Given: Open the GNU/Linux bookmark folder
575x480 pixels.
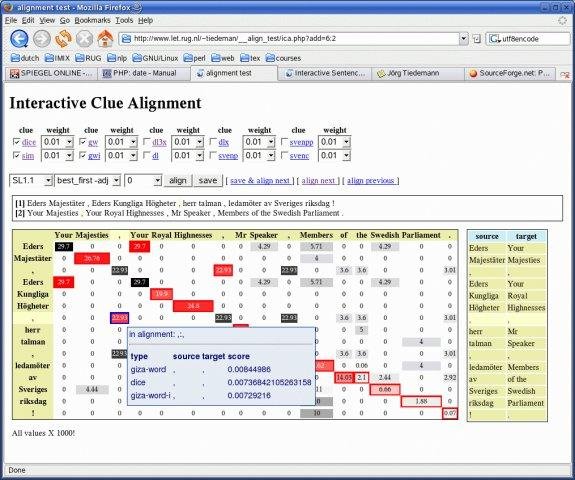Looking at the screenshot, I should coord(155,58).
